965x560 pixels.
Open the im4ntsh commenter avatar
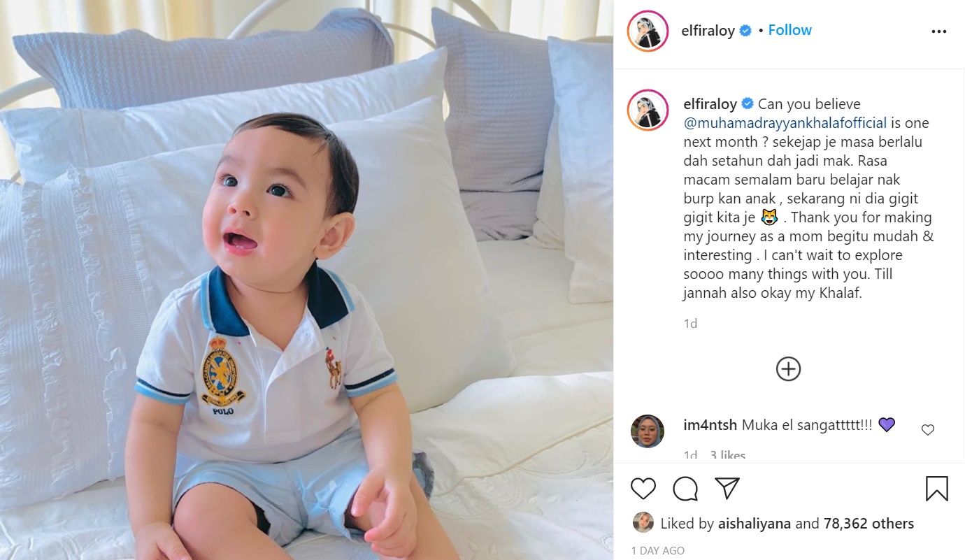[648, 431]
